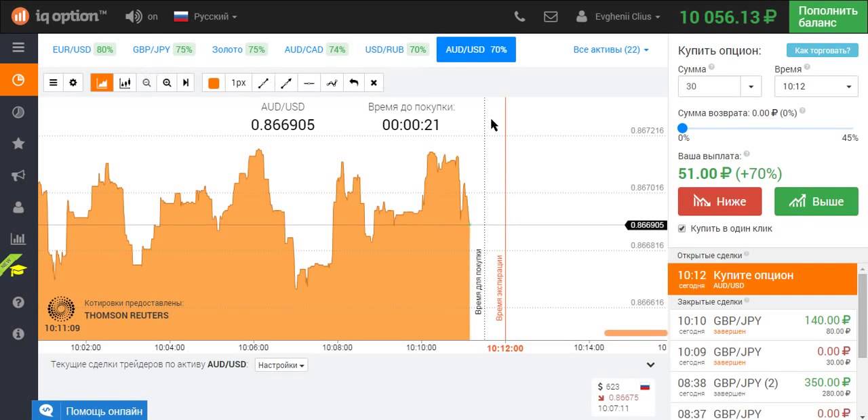
Task: Jump chart to latest with skip icon
Action: (186, 83)
